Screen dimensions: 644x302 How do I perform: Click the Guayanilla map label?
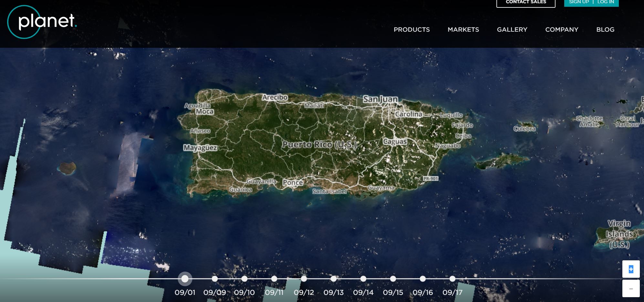[261, 182]
